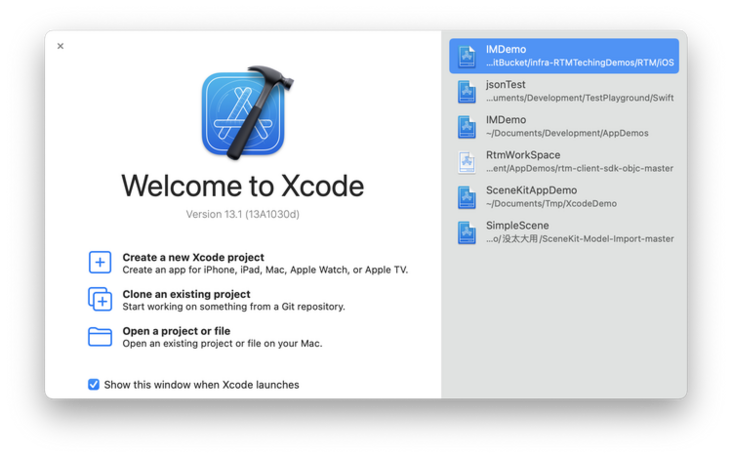
Task: Click path ending in rtm-client-sdk-objc-master
Action: coord(579,169)
